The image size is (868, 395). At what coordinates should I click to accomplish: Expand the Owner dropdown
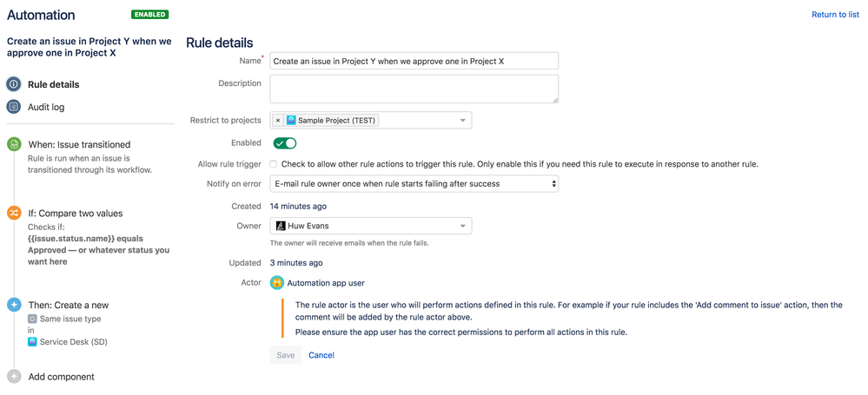[x=462, y=226]
